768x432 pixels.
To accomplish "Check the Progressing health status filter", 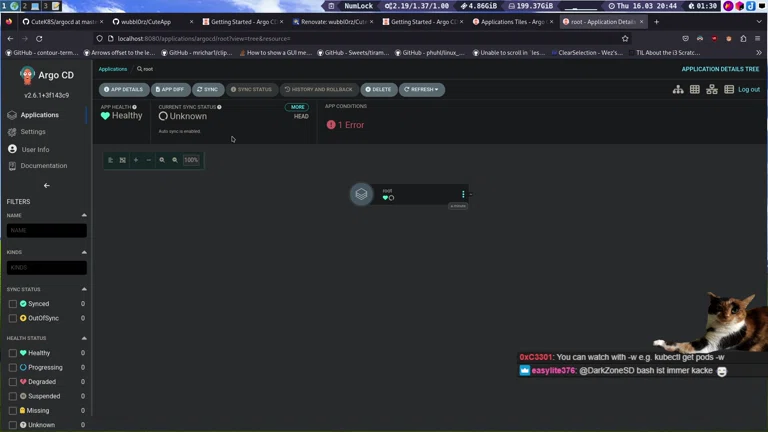I will [13, 367].
